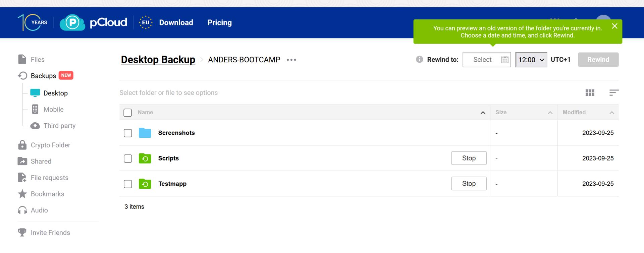644x253 pixels.
Task: Go to Desktop Backup breadcrumb link
Action: [x=158, y=60]
